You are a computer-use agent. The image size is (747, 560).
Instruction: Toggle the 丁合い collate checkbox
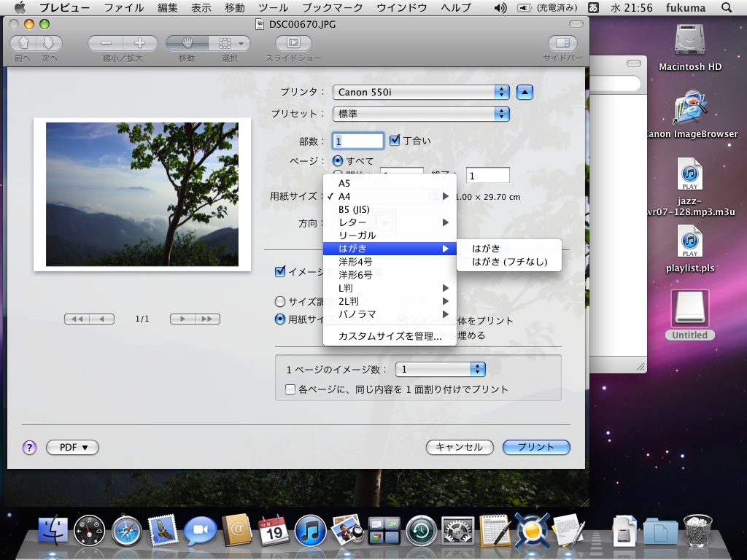395,141
